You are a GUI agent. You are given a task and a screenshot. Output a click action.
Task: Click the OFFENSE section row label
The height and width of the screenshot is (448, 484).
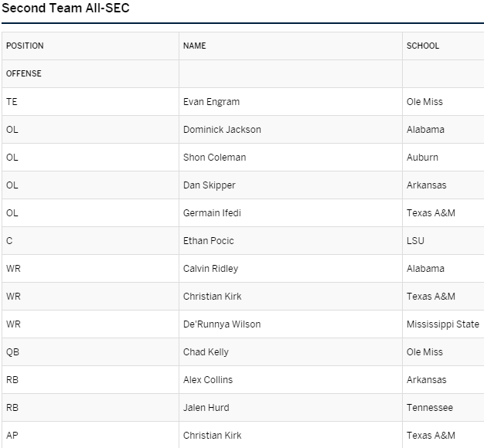(x=24, y=73)
